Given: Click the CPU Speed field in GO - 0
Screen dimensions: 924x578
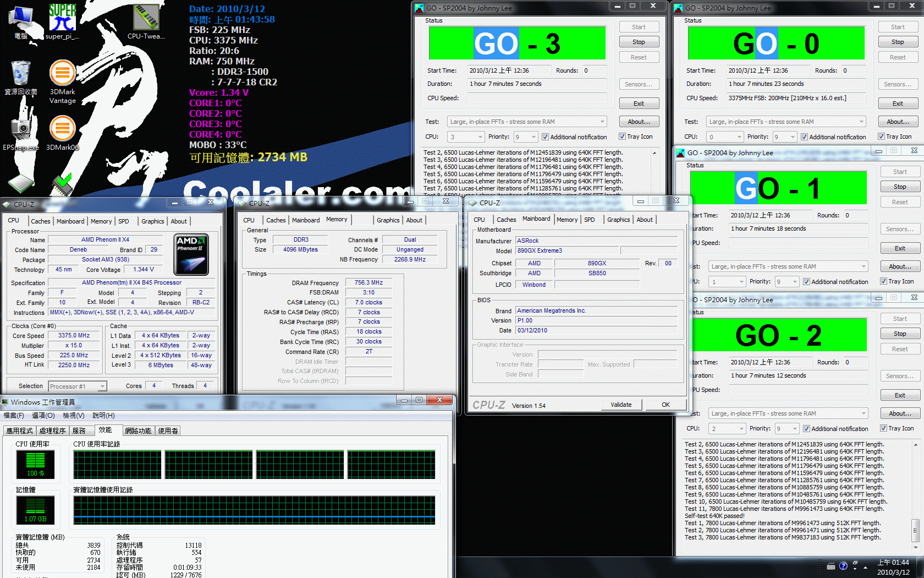Looking at the screenshot, I should pos(796,98).
